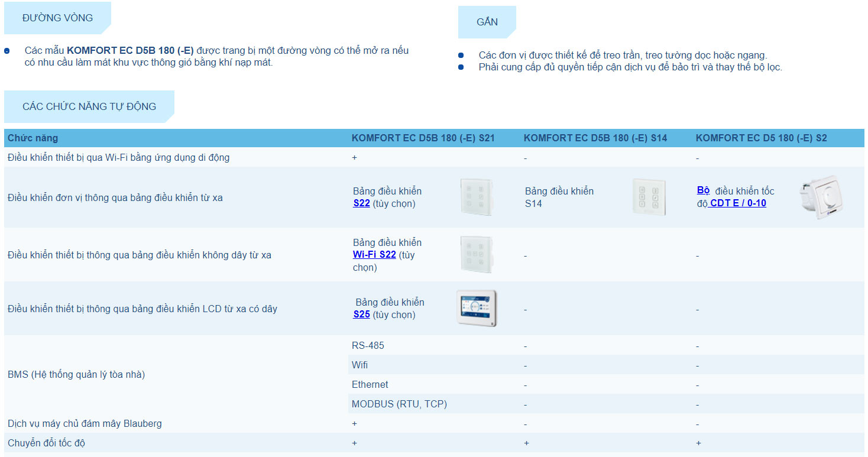Click the bullet about ceiling and wall mounting
Screen dimensions: 868x457
(623, 55)
